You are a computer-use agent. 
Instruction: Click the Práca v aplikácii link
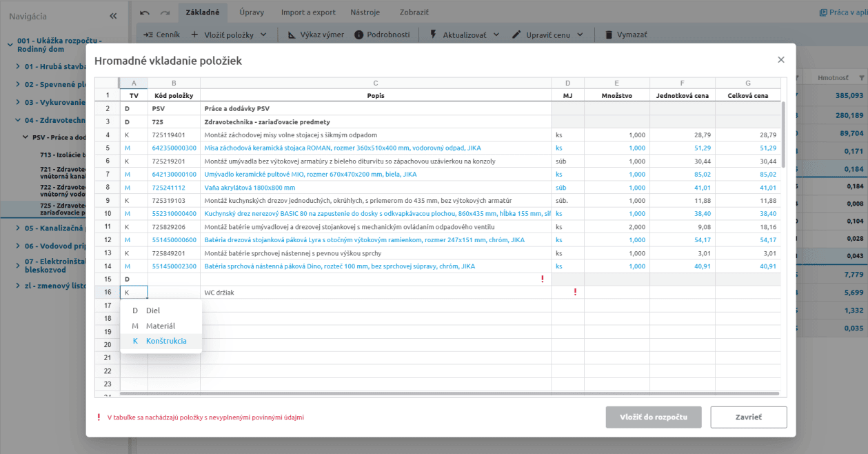(843, 12)
